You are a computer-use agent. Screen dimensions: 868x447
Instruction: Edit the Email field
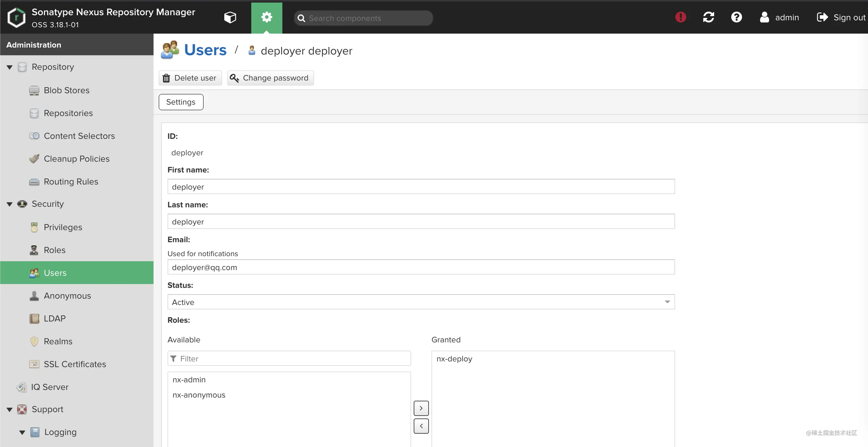pyautogui.click(x=421, y=267)
